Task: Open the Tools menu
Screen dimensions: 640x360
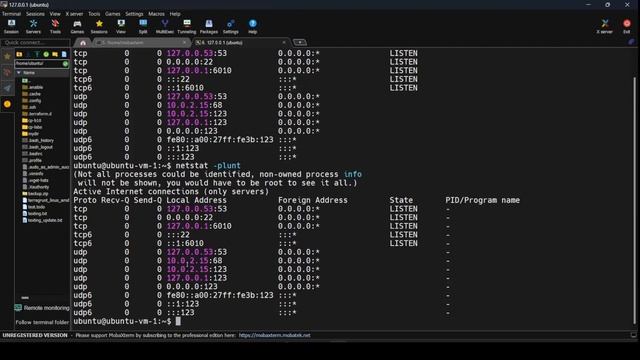Action: click(x=94, y=14)
